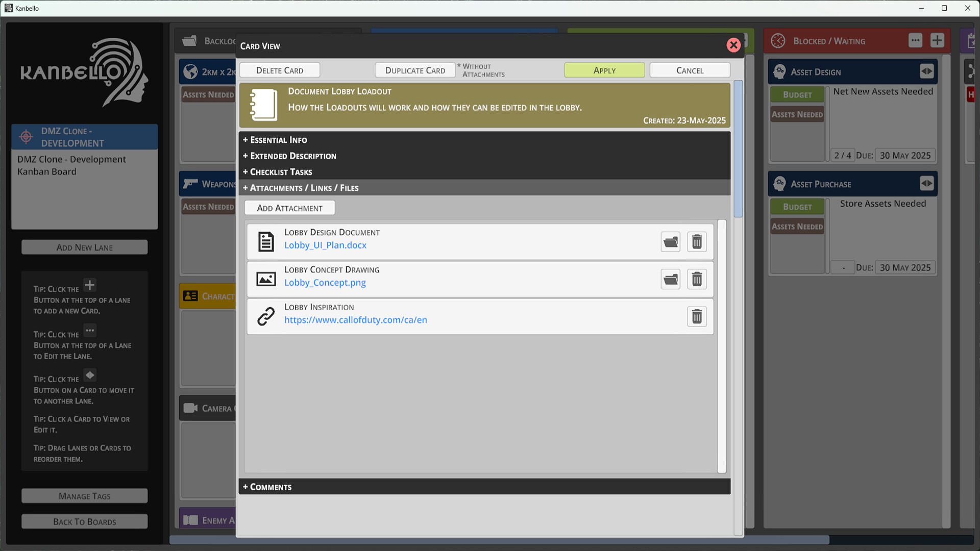Click the move arrows icon on Asset Design card
Image resolution: width=980 pixels, height=551 pixels.
pos(927,71)
